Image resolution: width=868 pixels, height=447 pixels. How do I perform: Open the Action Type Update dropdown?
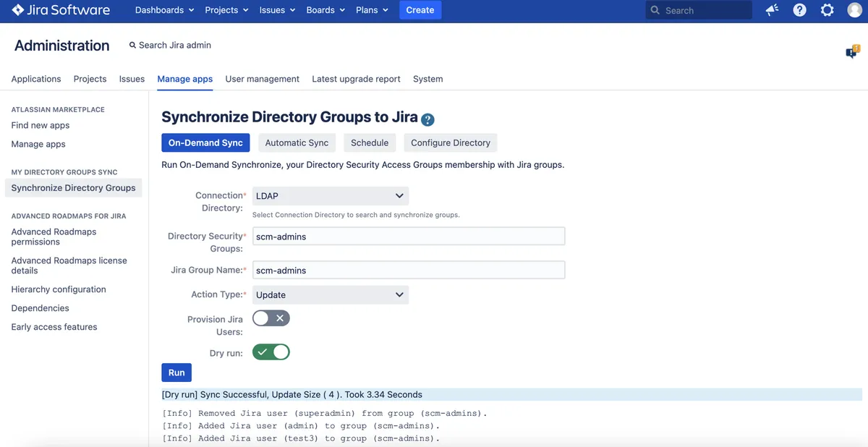[x=330, y=295]
